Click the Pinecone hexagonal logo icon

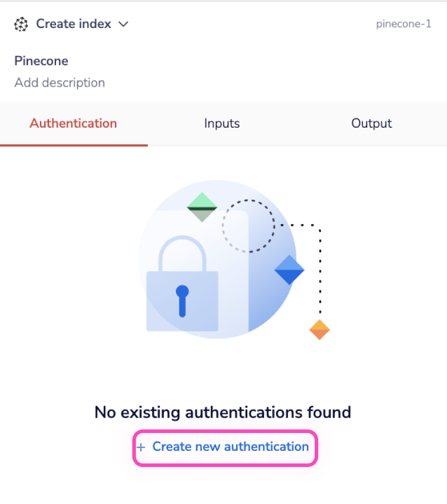point(21,24)
